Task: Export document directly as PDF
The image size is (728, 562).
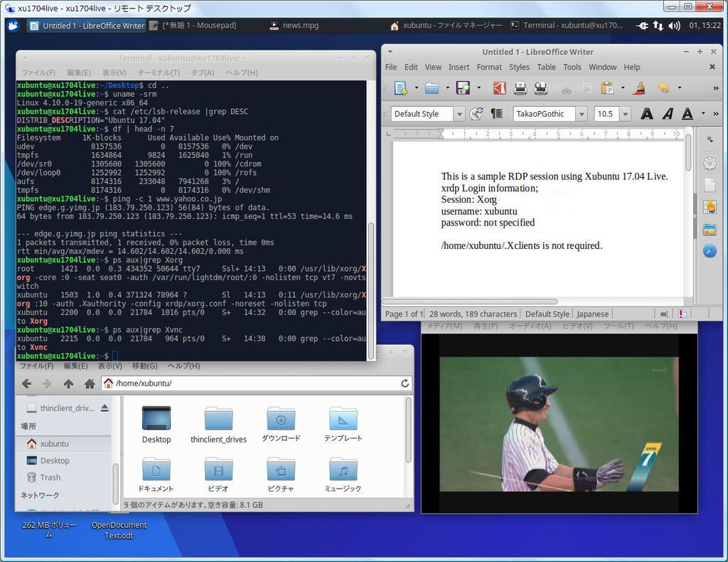Action: tap(500, 88)
